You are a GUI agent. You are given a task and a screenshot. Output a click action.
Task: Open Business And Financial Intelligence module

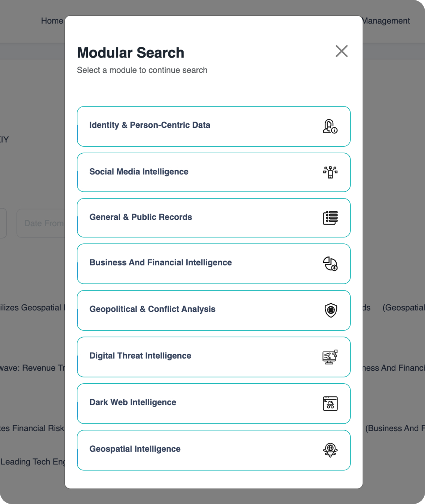(x=160, y=263)
